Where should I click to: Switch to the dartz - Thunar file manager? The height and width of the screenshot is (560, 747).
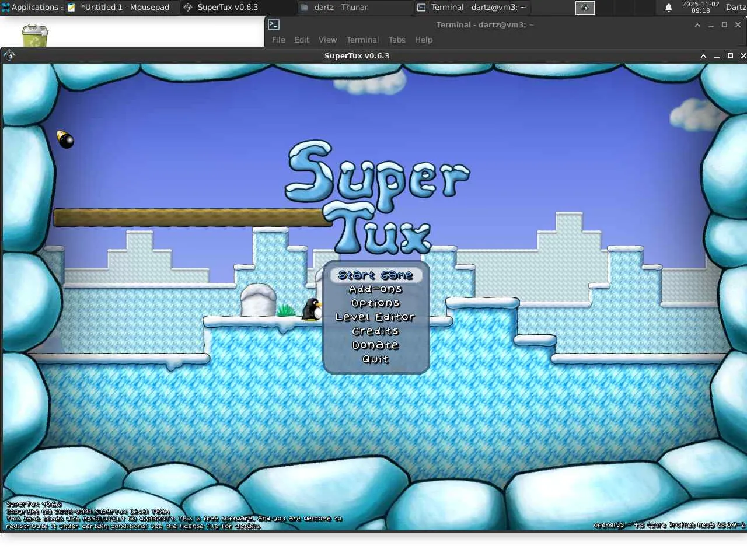[355, 8]
